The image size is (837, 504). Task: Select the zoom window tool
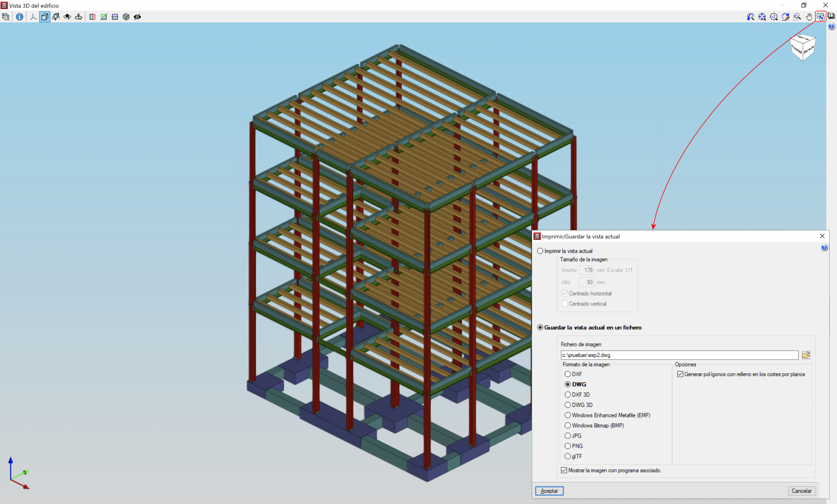[x=797, y=17]
